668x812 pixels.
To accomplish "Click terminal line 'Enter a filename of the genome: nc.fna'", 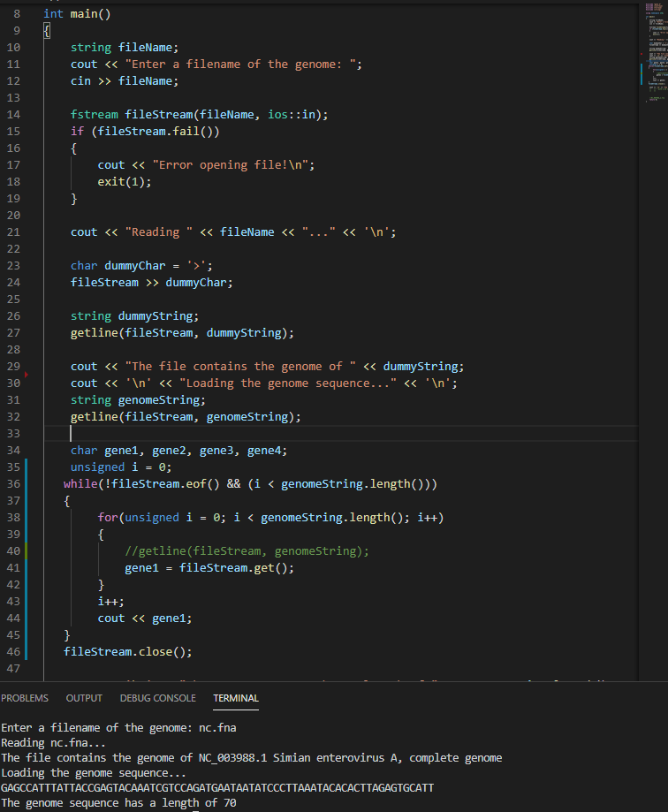I will click(x=118, y=727).
